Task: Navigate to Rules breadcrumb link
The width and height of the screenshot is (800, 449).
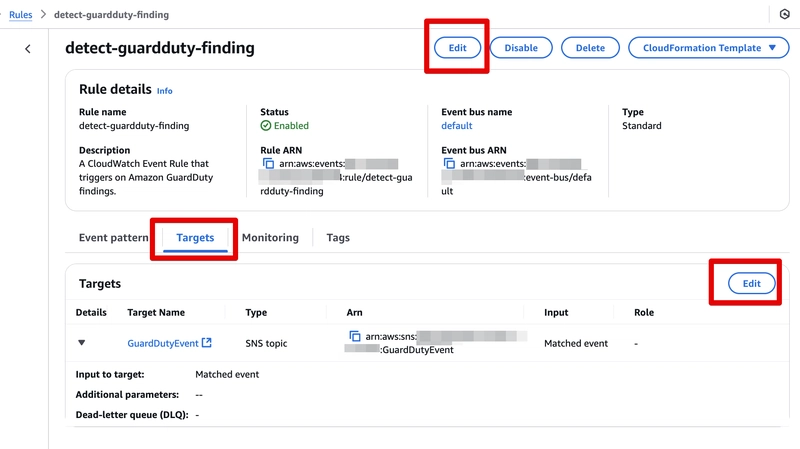Action: [x=20, y=15]
